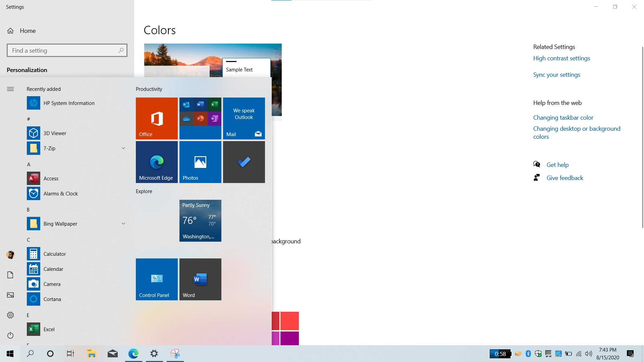Open Changing desktop or background colors
Screen dimensions: 644x362
[x=577, y=133]
